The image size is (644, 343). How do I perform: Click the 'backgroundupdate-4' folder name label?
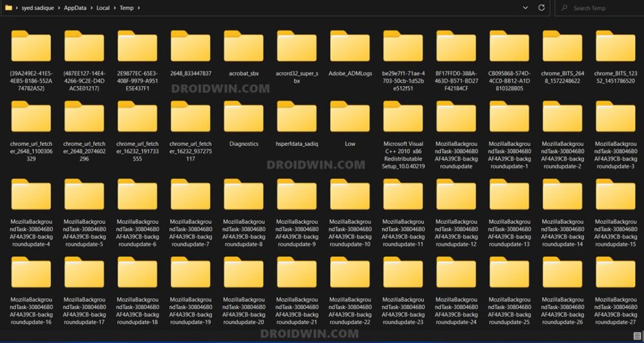(x=31, y=233)
